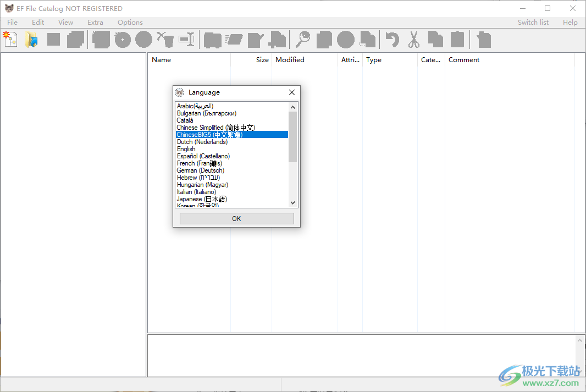Sort by the Size column header
586x392 pixels.
click(251, 60)
